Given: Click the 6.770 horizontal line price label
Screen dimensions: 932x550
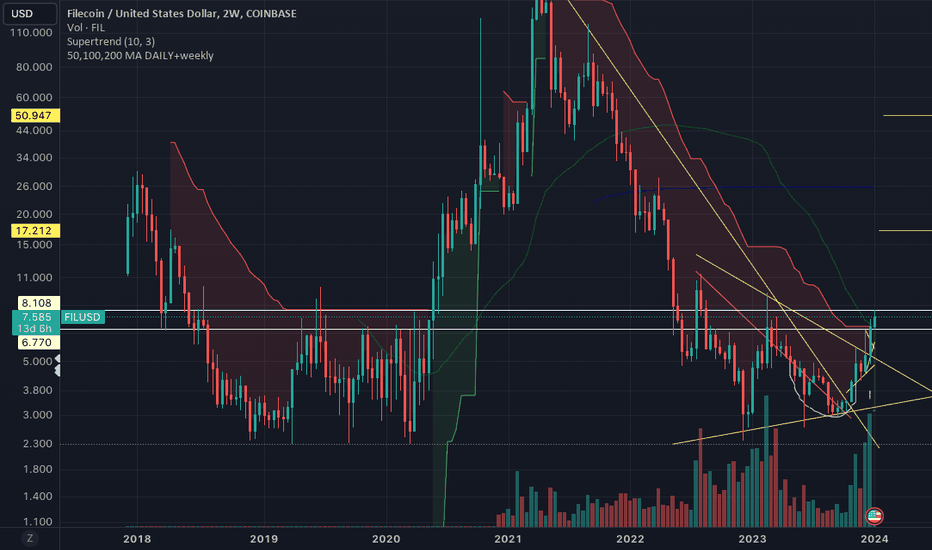Looking at the screenshot, I should [x=37, y=342].
